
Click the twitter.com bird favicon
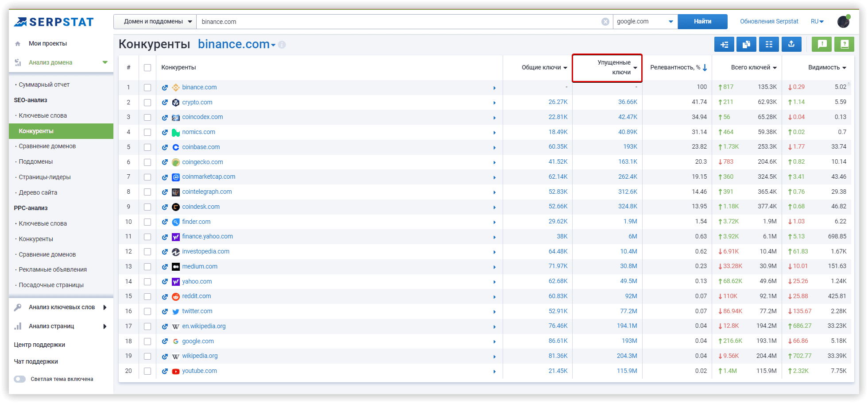click(176, 311)
